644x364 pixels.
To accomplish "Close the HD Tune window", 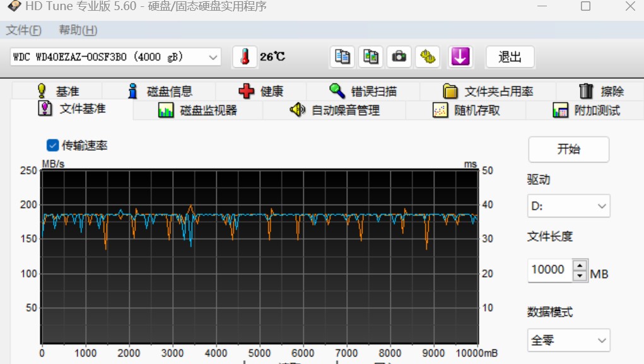I will coord(630,6).
